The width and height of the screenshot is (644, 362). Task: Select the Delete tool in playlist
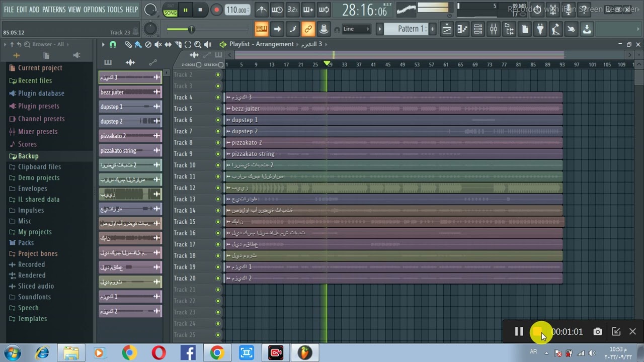pos(148,44)
